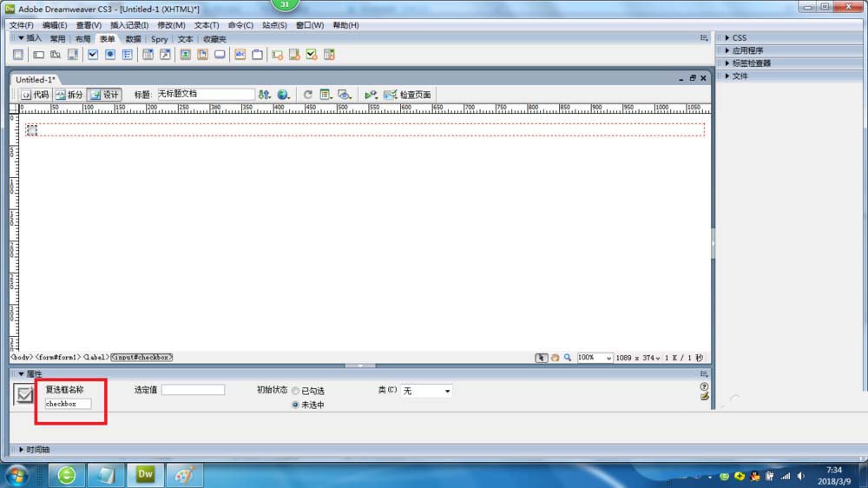The width and height of the screenshot is (868, 488).
Task: Open the 100% zoom level dropdown
Action: 595,358
